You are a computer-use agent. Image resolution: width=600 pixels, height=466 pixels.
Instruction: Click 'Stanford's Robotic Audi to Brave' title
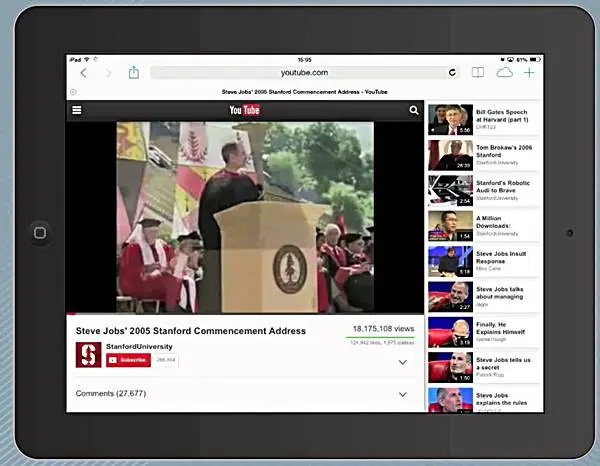[503, 187]
